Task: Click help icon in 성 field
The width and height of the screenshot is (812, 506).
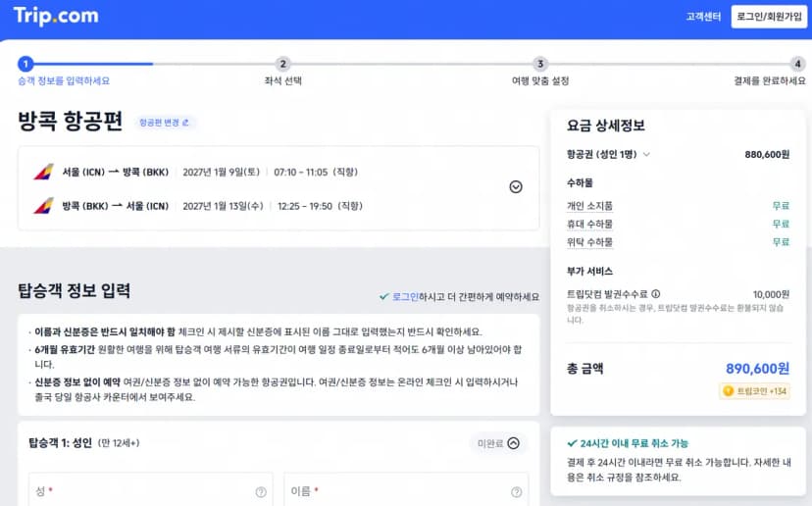Action: (261, 492)
